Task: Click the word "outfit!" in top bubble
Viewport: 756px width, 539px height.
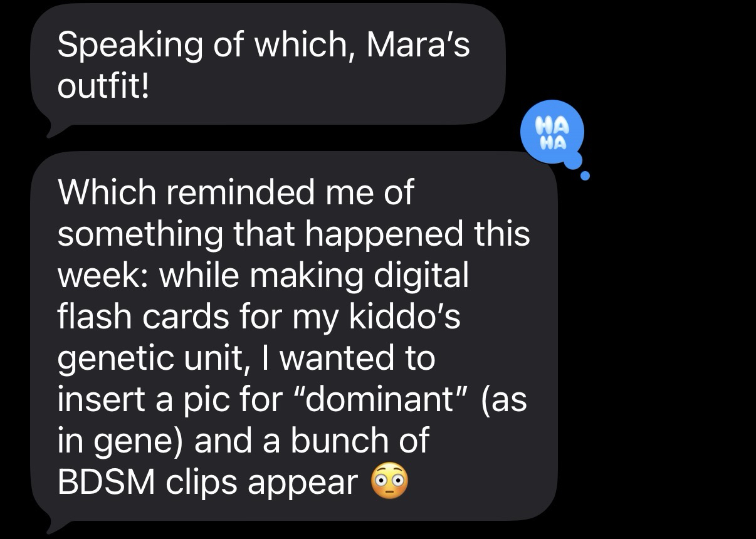Action: tap(104, 87)
